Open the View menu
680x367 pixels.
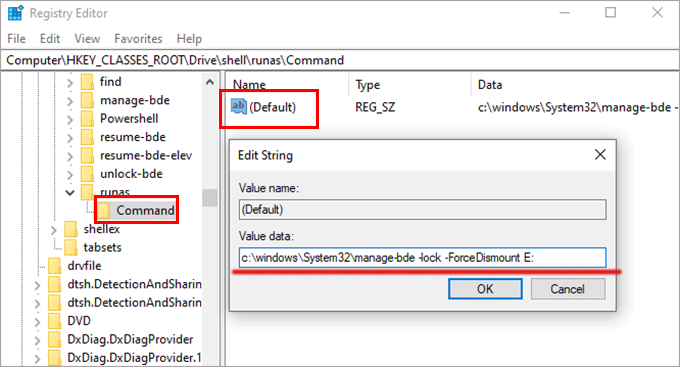click(87, 39)
